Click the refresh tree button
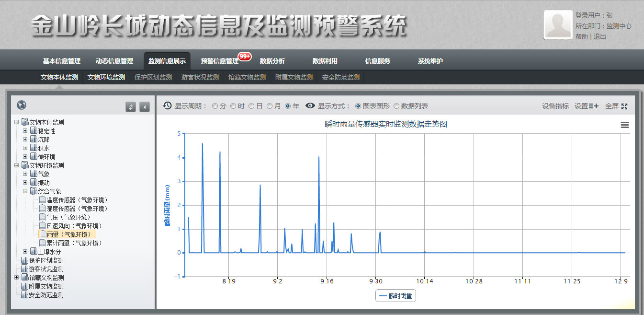Viewport: 644px width, 315px height. 131,107
